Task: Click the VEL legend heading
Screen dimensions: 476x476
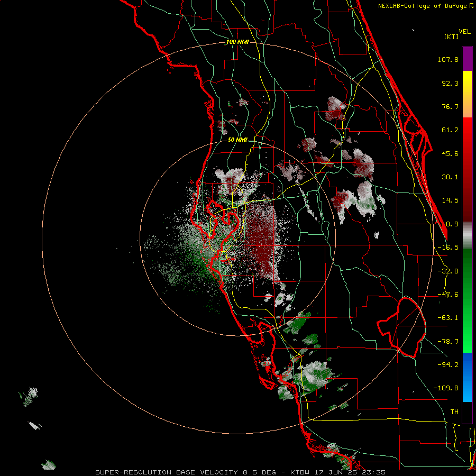Action: tap(465, 32)
